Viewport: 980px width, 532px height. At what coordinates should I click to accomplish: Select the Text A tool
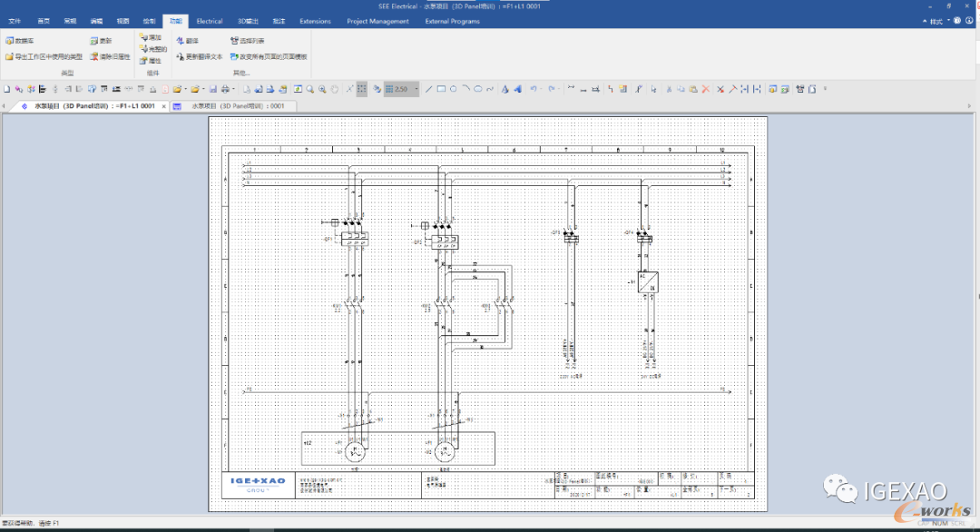505,89
